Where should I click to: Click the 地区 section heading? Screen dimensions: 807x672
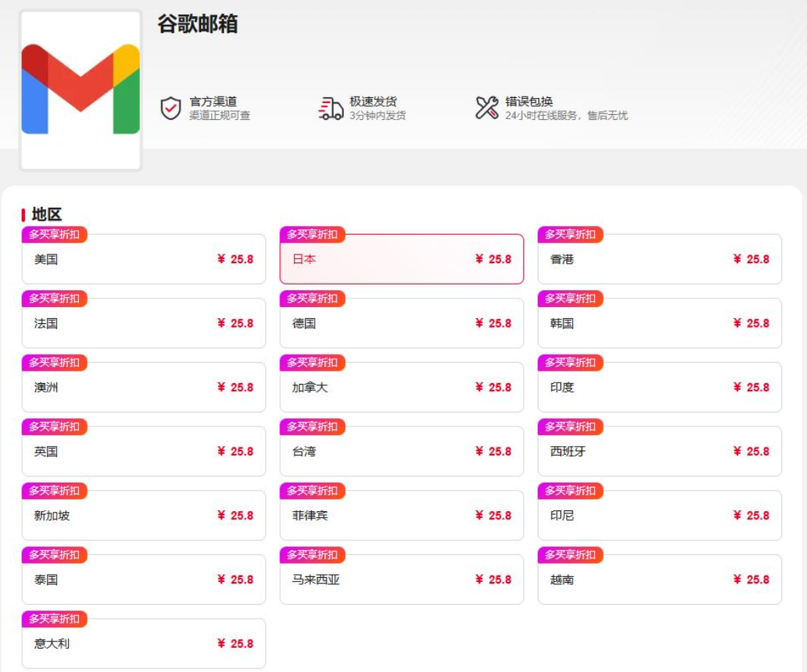(47, 214)
